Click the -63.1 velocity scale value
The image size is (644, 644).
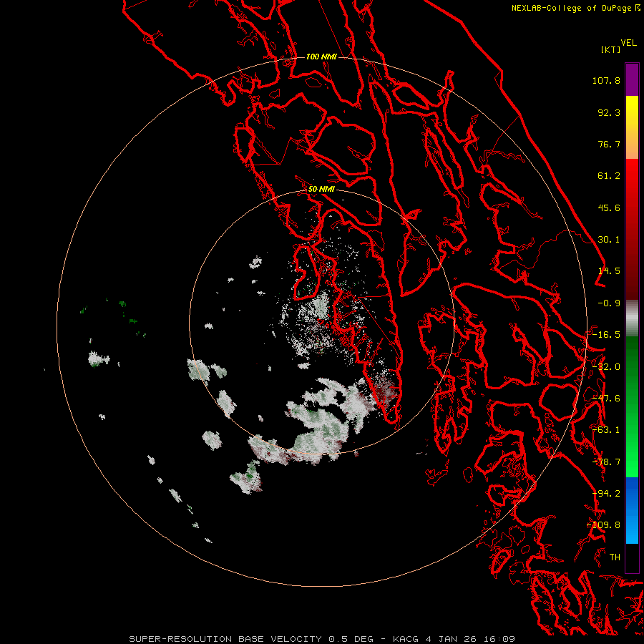coord(606,430)
